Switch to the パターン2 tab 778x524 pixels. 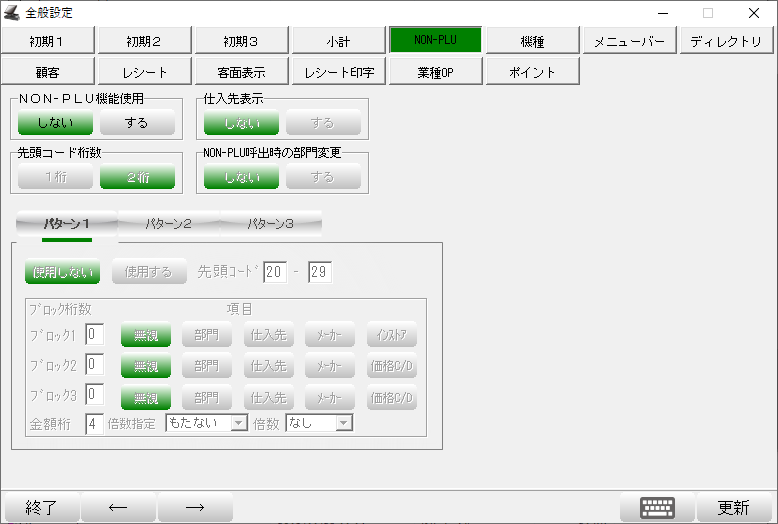(168, 224)
